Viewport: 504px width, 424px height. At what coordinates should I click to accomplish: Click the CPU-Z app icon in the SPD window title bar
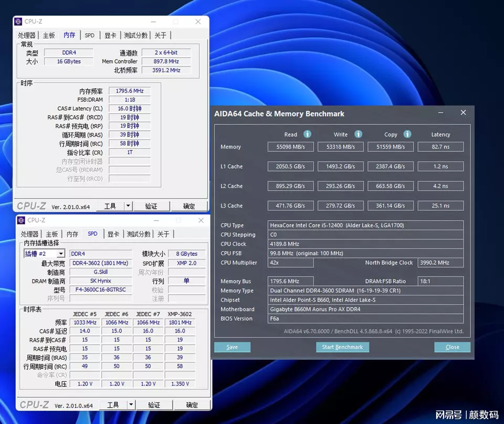coord(21,220)
